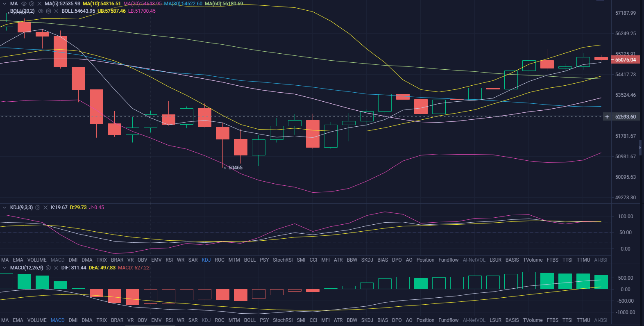The width and height of the screenshot is (644, 326).
Task: Select BIAS tab in bottom indicator bar
Action: [383, 320]
